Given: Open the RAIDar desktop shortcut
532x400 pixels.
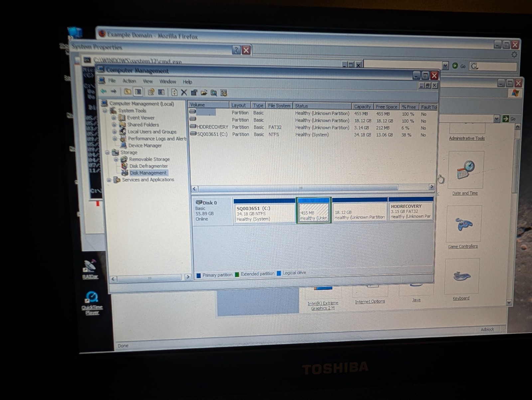Looking at the screenshot, I should pos(90,269).
